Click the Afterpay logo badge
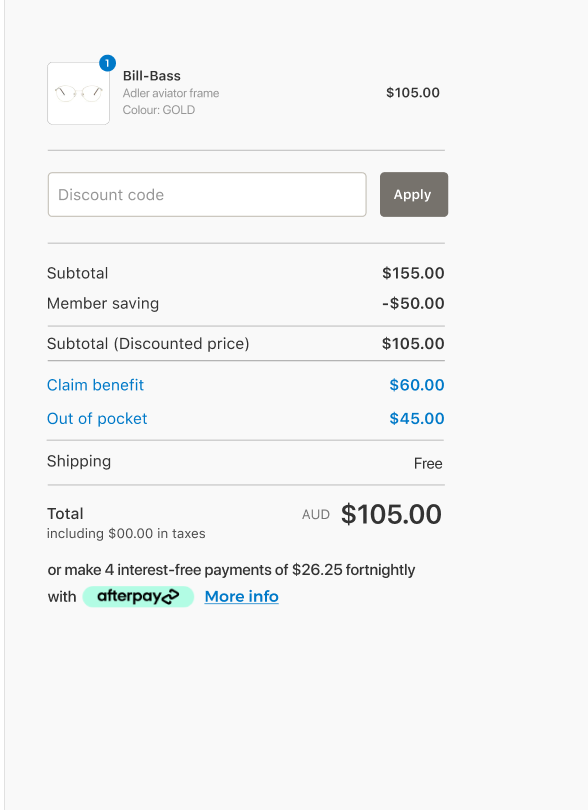Image resolution: width=588 pixels, height=810 pixels. pyautogui.click(x=138, y=597)
